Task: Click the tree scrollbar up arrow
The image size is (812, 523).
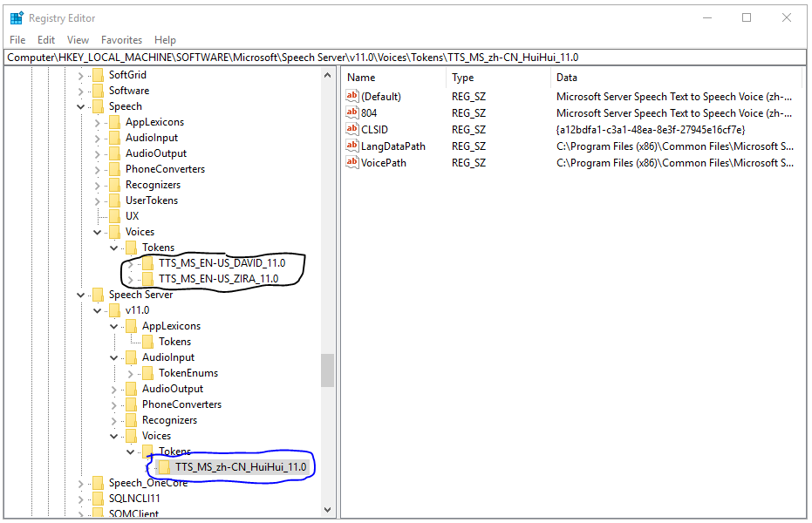Action: [x=327, y=76]
